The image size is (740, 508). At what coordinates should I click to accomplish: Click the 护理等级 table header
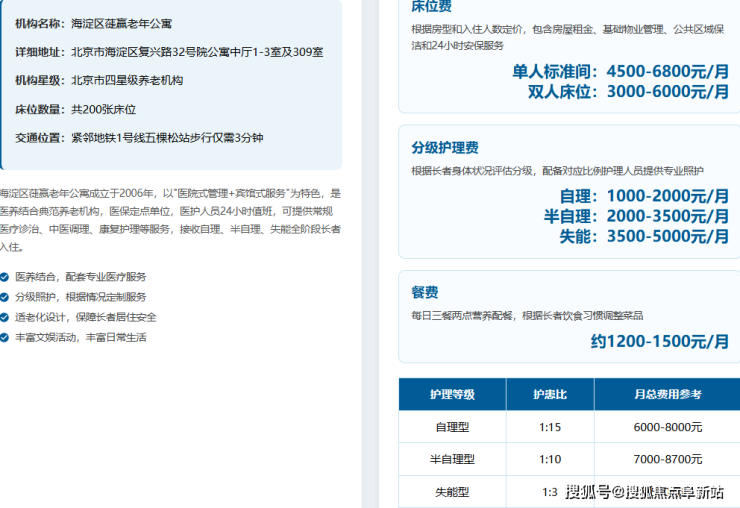pos(452,395)
